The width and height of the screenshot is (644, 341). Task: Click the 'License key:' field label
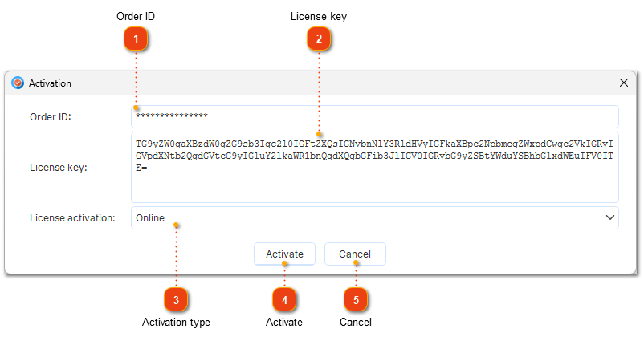[59, 168]
